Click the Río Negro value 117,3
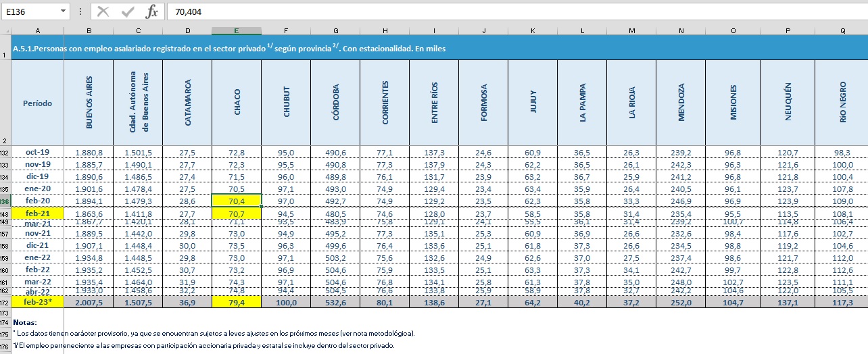868x354 pixels. click(x=843, y=303)
